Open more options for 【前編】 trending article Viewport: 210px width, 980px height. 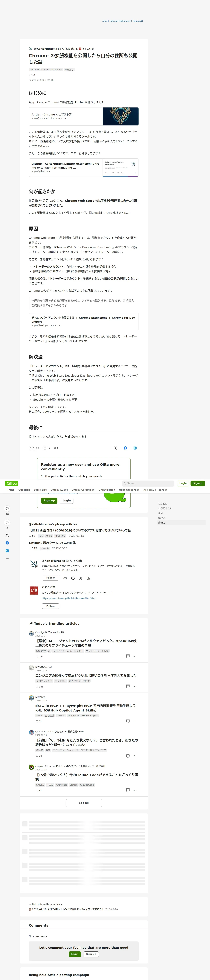pyautogui.click(x=135, y=756)
